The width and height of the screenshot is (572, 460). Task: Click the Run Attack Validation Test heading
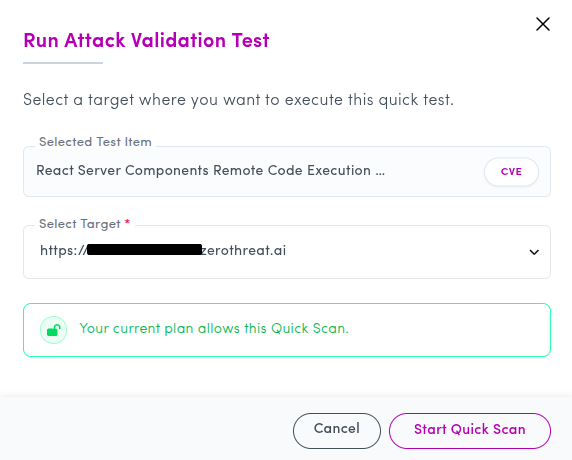tap(146, 40)
